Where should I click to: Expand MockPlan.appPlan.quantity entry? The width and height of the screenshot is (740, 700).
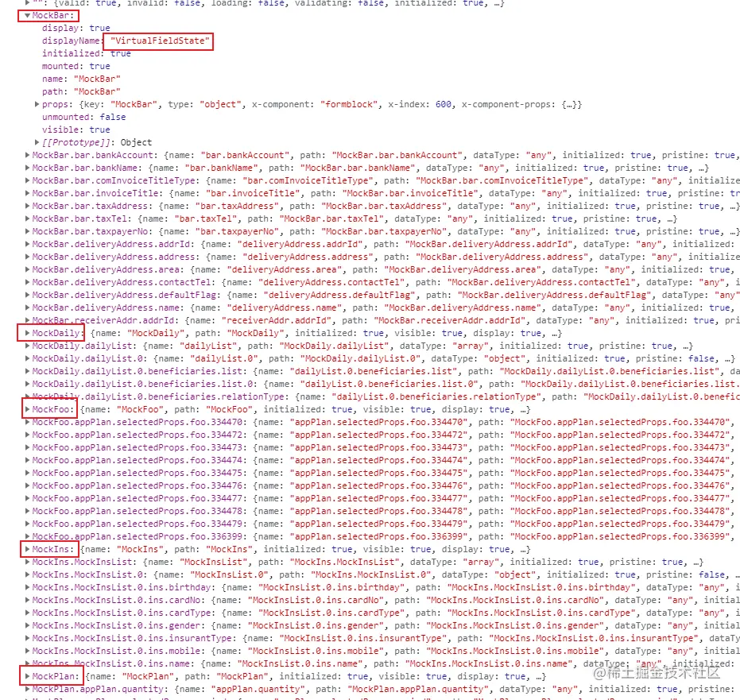coord(27,689)
